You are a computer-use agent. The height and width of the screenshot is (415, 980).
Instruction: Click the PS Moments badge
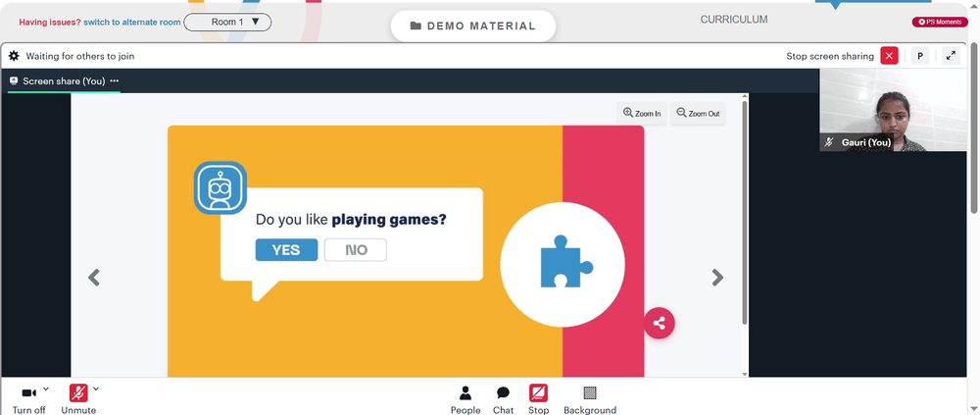tap(940, 22)
